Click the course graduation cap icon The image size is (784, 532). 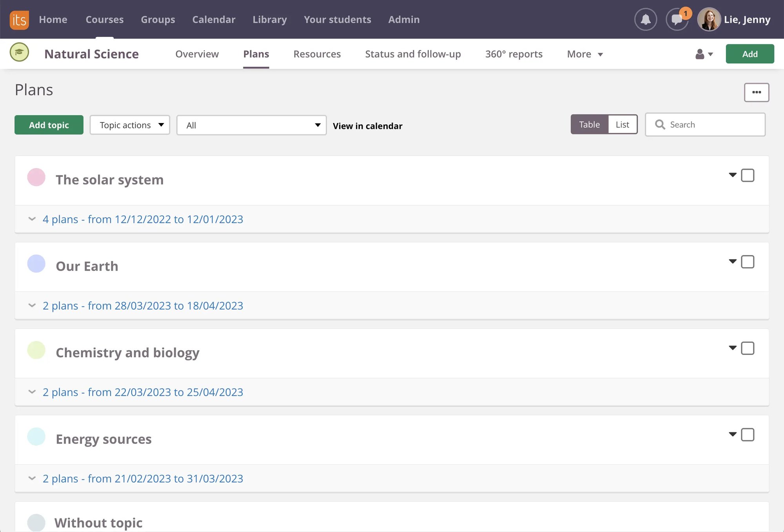19,52
